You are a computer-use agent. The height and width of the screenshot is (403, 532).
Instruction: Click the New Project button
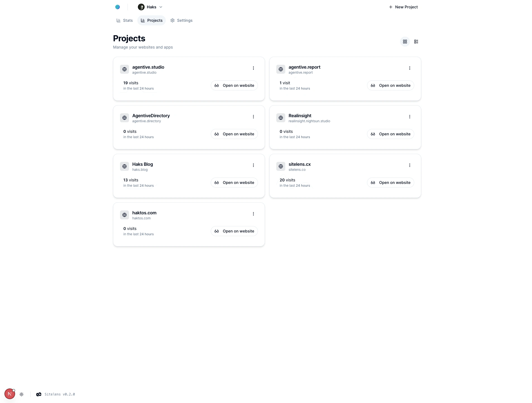(x=403, y=7)
